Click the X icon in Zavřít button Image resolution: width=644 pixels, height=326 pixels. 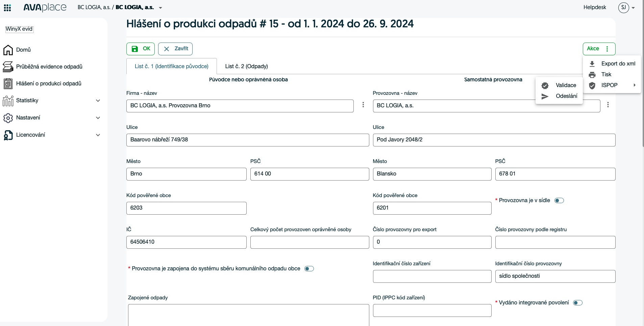167,49
